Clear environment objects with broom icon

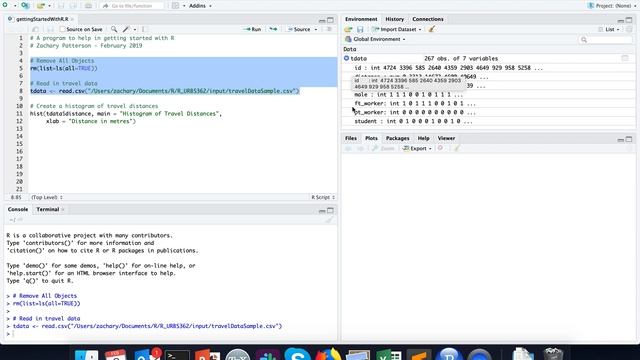[x=431, y=29]
